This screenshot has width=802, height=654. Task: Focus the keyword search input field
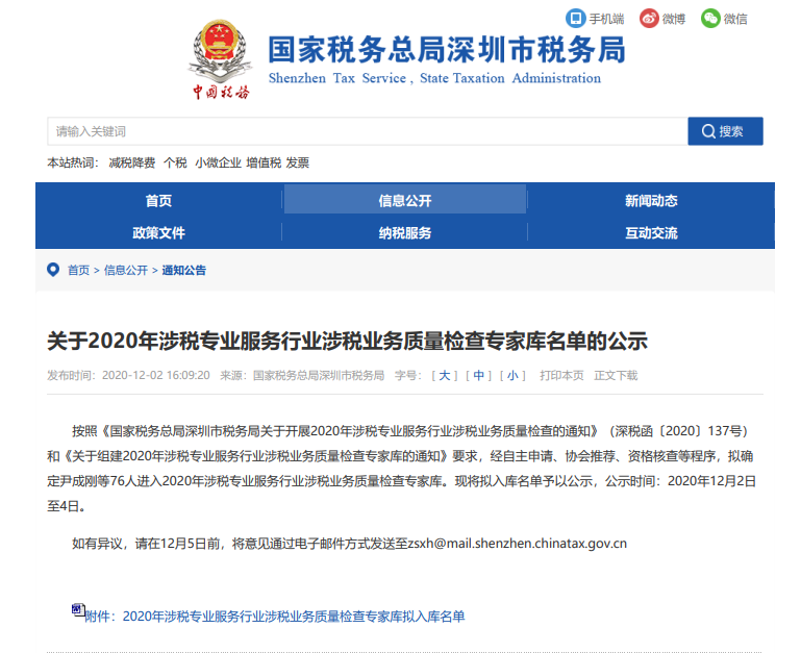pyautogui.click(x=367, y=131)
